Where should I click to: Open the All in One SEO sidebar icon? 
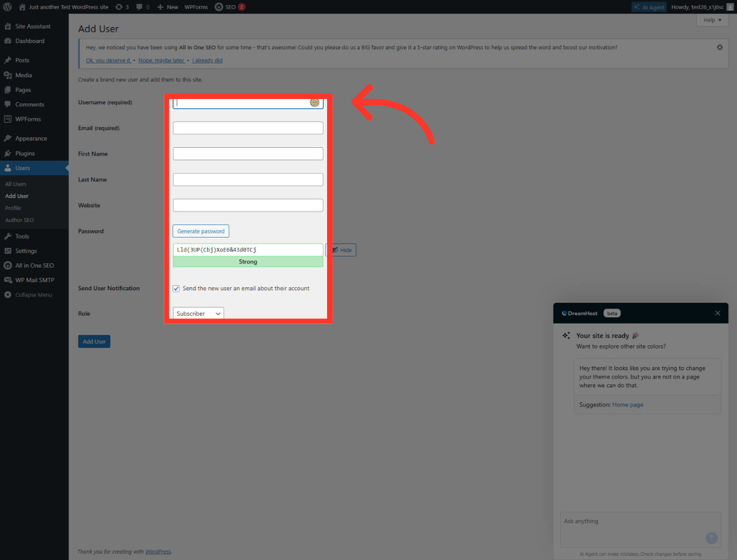tap(8, 265)
